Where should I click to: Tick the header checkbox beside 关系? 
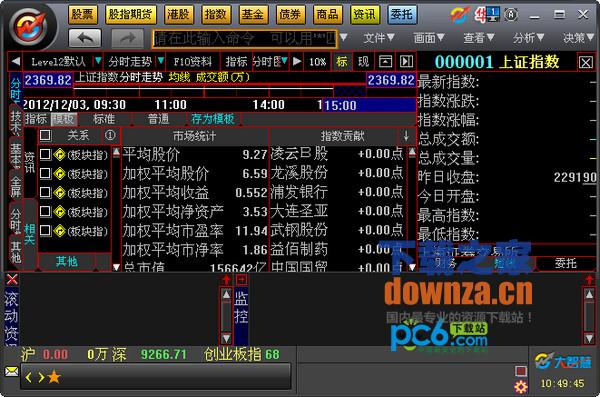[x=45, y=135]
